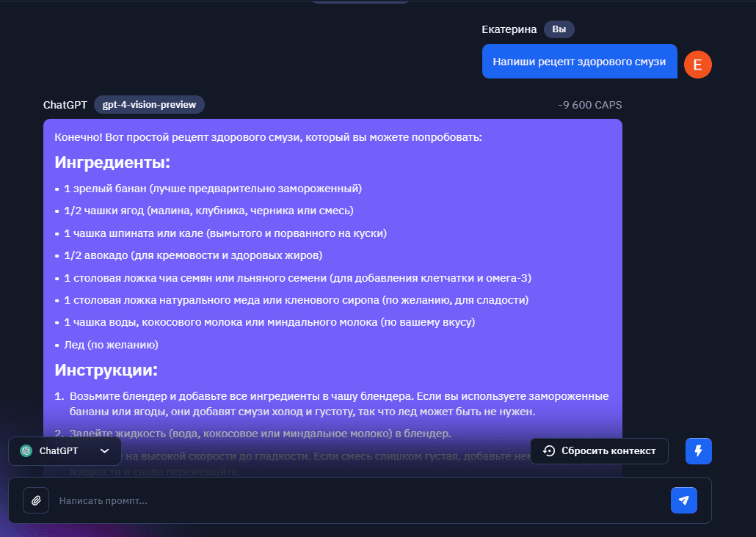Focus the Написать промпт input field
This screenshot has width=756, height=537.
click(360, 500)
